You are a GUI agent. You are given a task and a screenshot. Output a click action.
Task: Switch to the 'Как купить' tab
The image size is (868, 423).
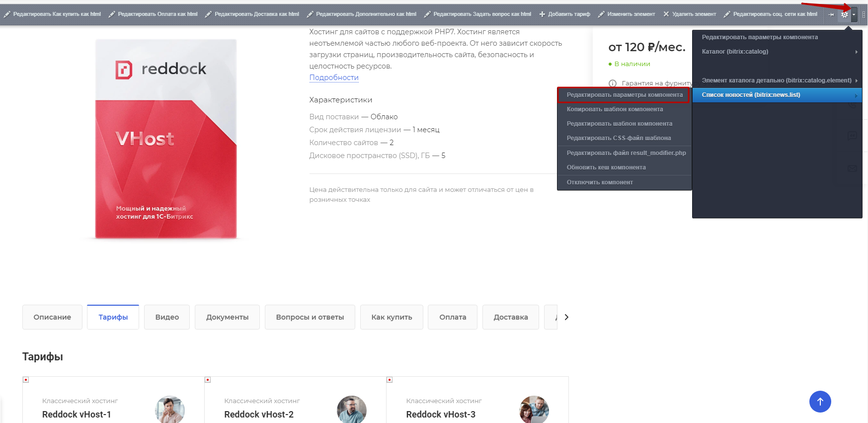[x=392, y=317]
